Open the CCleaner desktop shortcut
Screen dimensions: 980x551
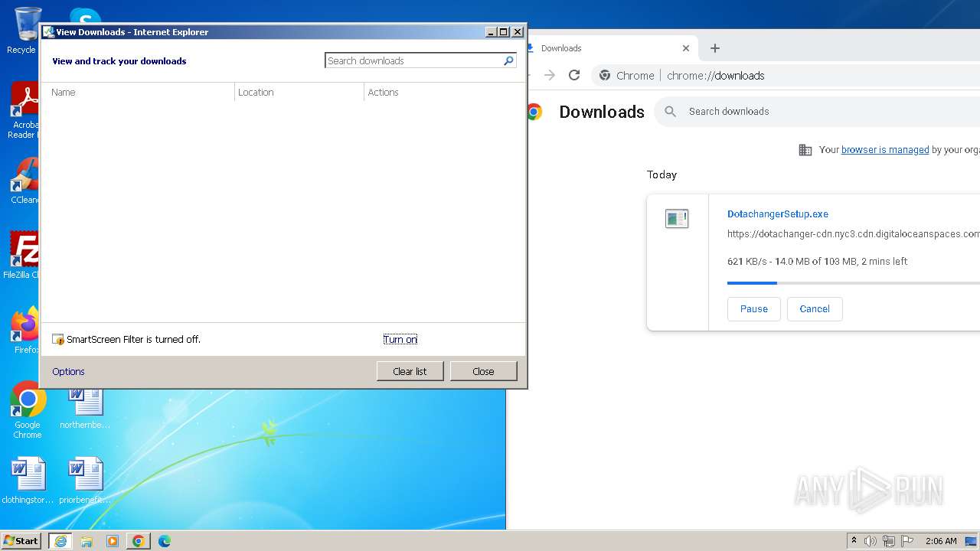[x=23, y=181]
